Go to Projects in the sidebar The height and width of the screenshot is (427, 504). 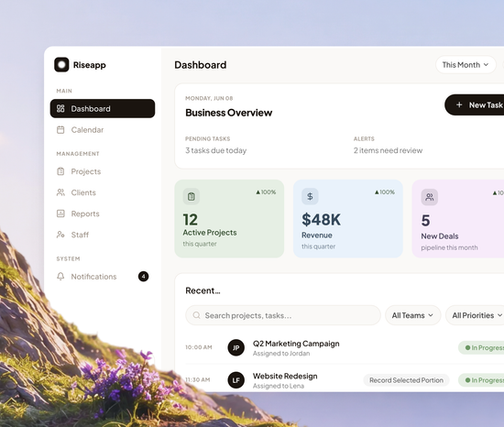click(x=103, y=171)
